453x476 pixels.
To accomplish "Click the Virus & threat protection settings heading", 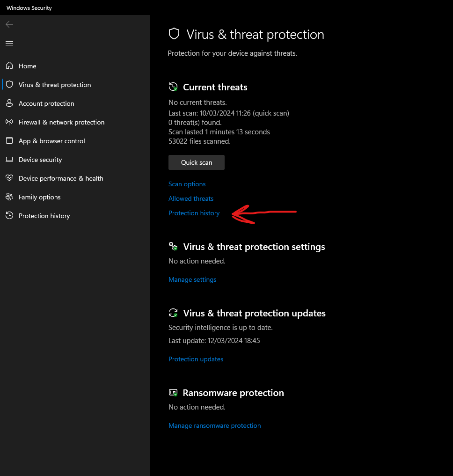I will point(254,247).
